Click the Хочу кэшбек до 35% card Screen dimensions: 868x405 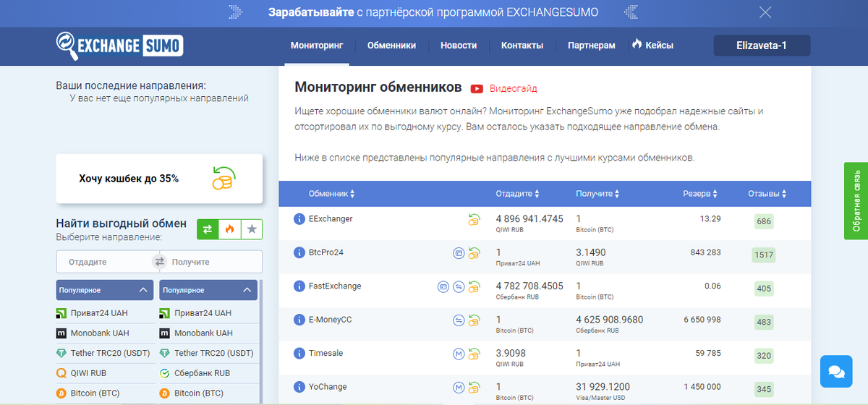pyautogui.click(x=159, y=178)
